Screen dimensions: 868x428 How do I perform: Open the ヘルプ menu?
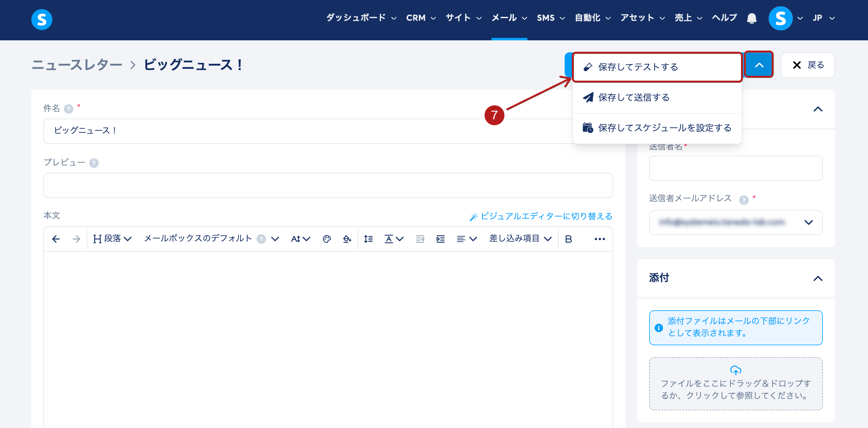(724, 18)
